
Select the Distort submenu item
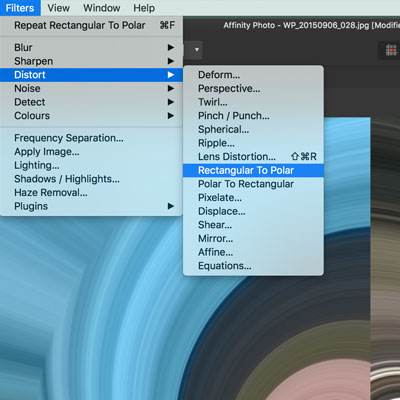[91, 75]
